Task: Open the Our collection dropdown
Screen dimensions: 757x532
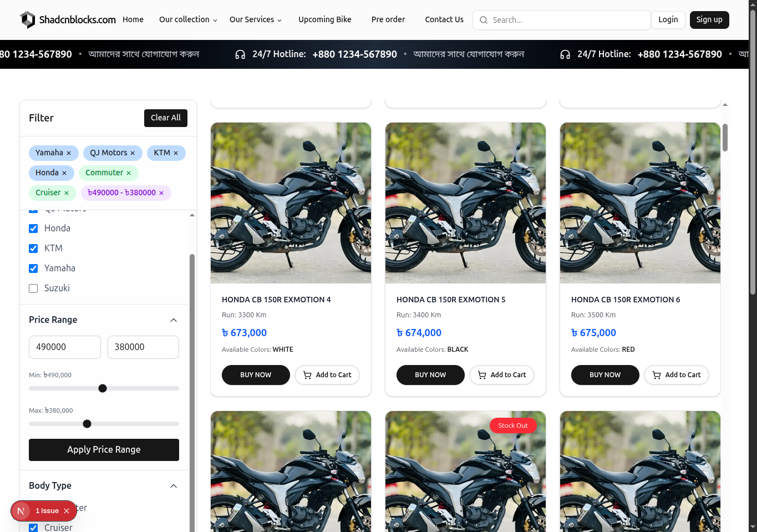Action: coord(188,19)
